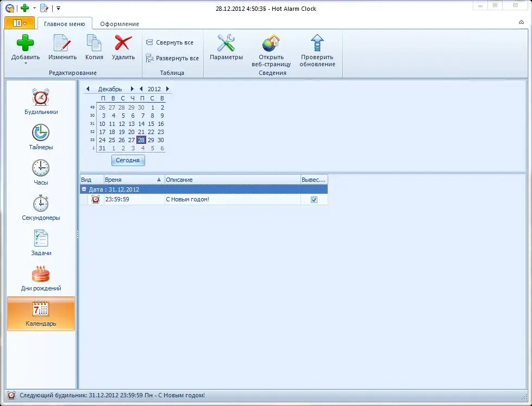532x406 pixels.
Task: Click the red Удалить delete icon
Action: point(123,43)
